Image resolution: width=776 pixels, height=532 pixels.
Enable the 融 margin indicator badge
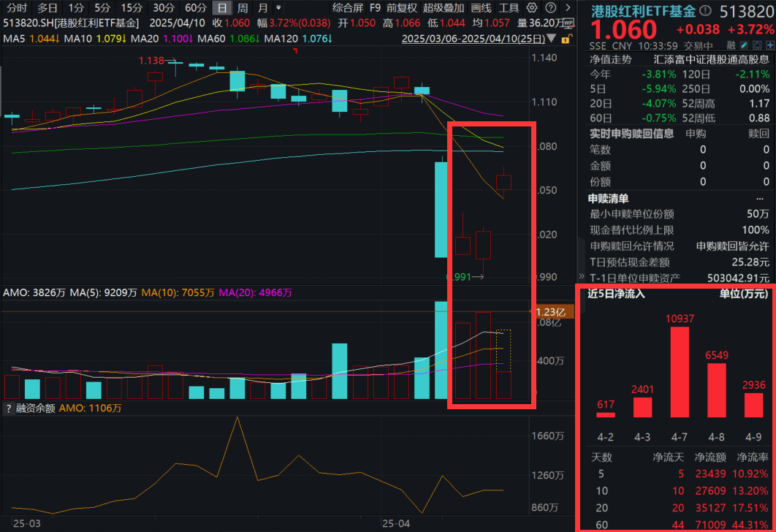click(732, 44)
